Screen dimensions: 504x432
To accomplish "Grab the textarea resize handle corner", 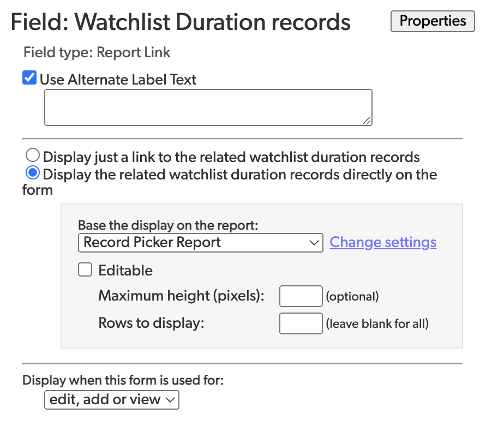I will pos(367,121).
